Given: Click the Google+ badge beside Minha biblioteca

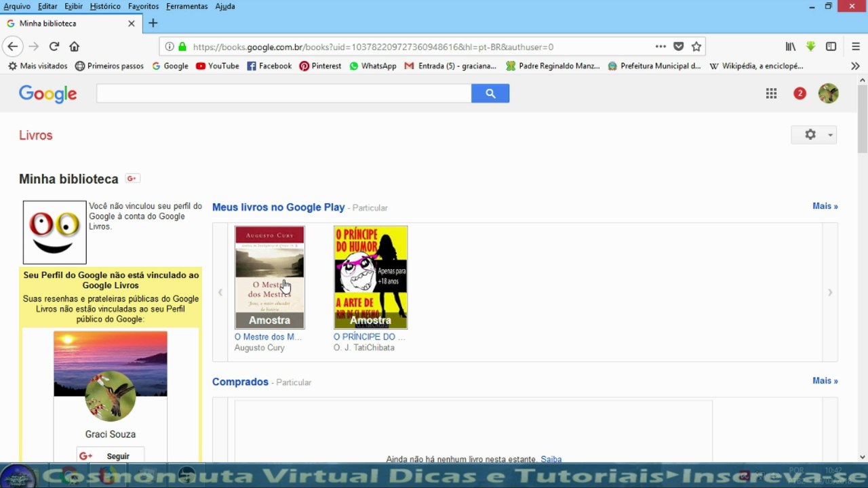Looking at the screenshot, I should 132,178.
